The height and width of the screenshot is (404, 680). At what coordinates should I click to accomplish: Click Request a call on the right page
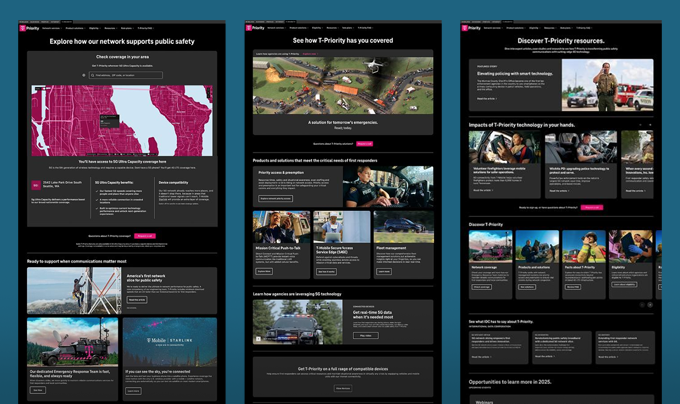tap(592, 207)
